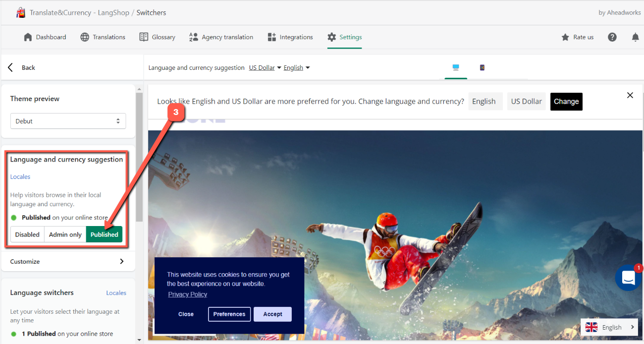Set suggestion status to Published
644x344 pixels.
(104, 234)
